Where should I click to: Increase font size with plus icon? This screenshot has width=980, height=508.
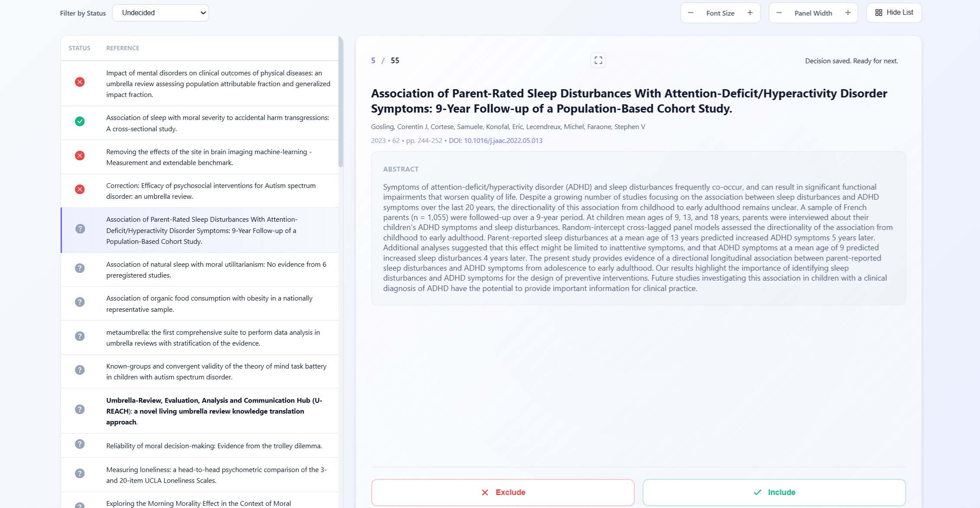click(x=750, y=13)
